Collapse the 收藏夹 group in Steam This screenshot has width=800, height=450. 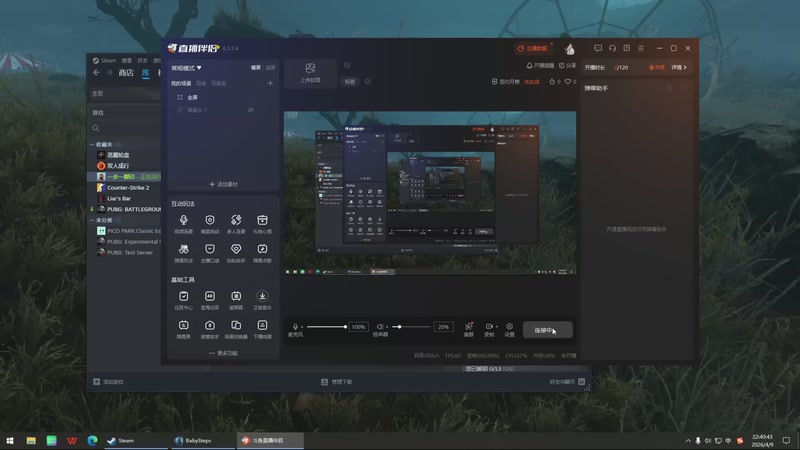point(92,144)
